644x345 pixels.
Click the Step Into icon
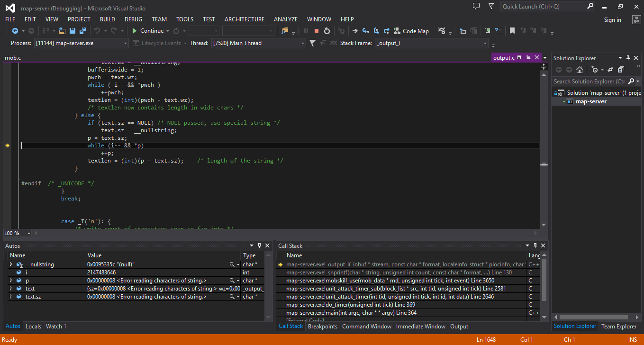(x=366, y=31)
